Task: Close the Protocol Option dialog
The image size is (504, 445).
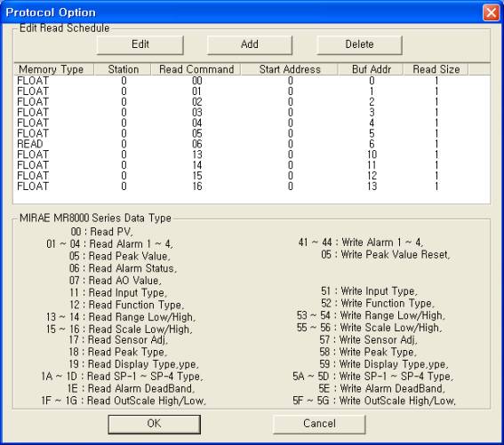Action: (491, 12)
